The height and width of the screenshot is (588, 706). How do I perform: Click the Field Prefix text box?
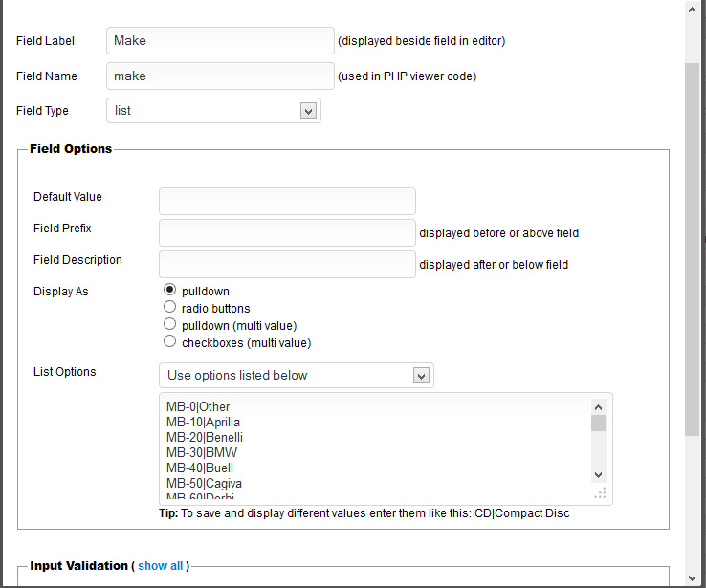coord(287,232)
